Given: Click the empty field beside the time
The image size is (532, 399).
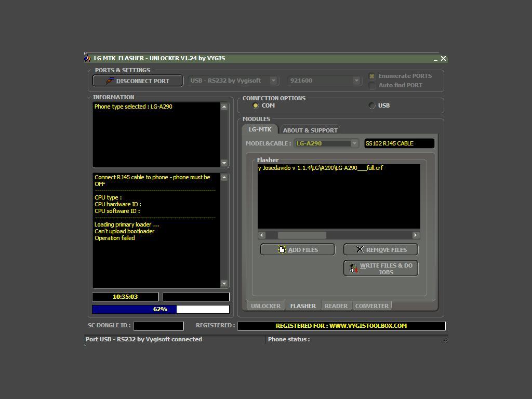Looking at the screenshot, I should coord(196,297).
